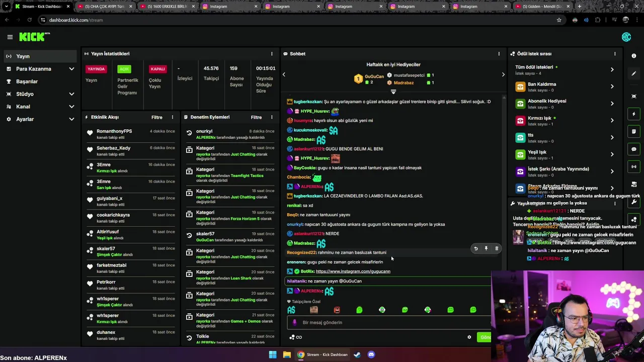Open Yayın İstatistikleri panel options menu
Screen dimensions: 644x362
pos(272,54)
